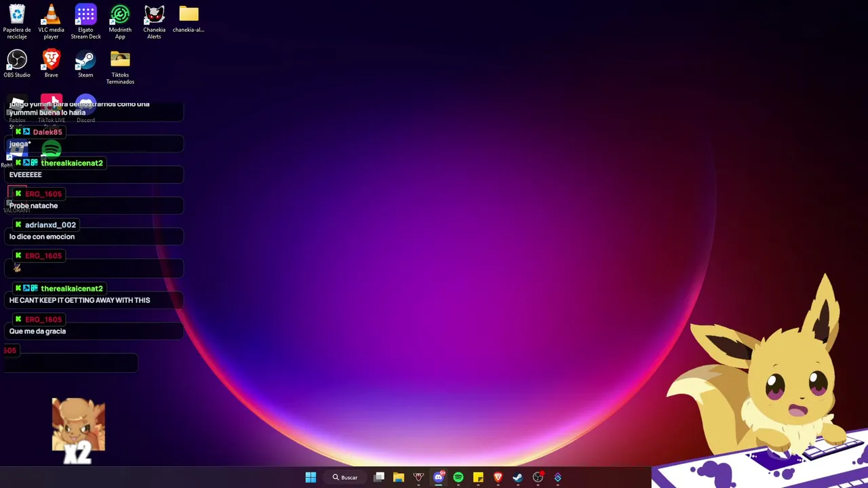This screenshot has height=488, width=868.
Task: Click the Kick badge beside adrianxd_002
Action: point(18,224)
